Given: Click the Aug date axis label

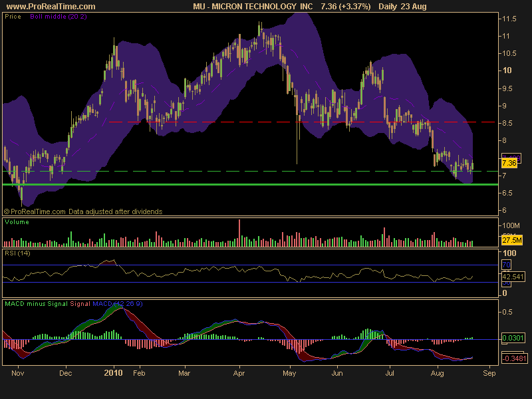Looking at the screenshot, I should point(437,373).
